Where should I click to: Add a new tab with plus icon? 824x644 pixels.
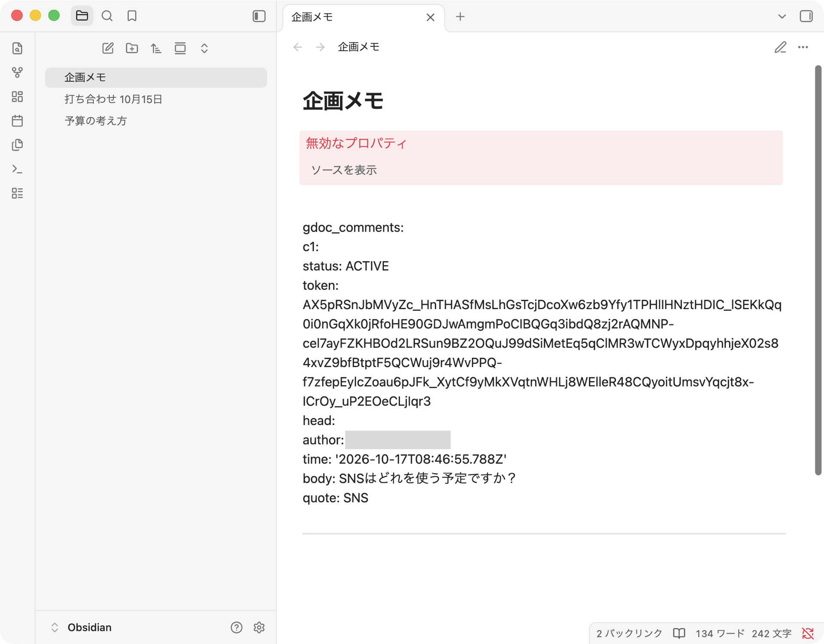(x=460, y=17)
